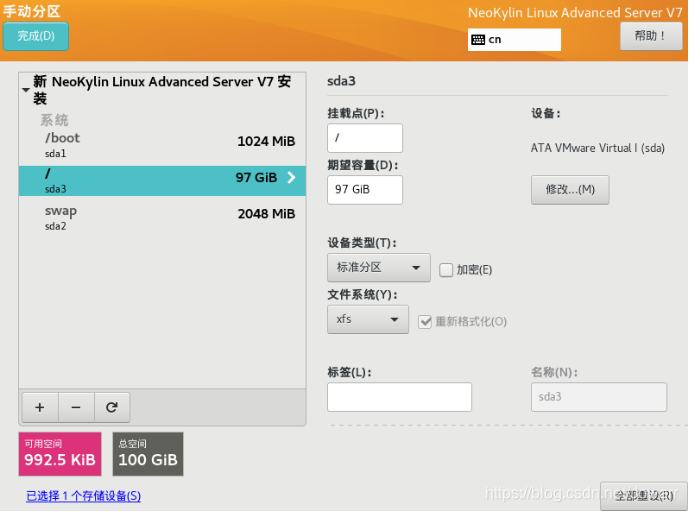Click the sda3 heading in details panel
Image resolution: width=689 pixels, height=512 pixels.
(341, 81)
